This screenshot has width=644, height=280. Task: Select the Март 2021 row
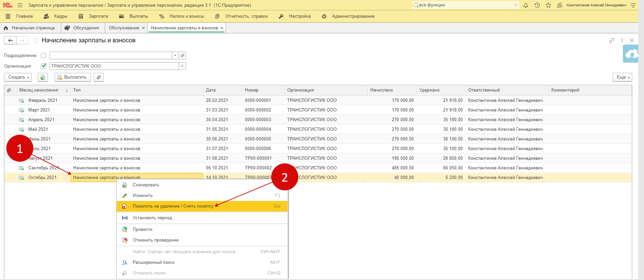318,110
